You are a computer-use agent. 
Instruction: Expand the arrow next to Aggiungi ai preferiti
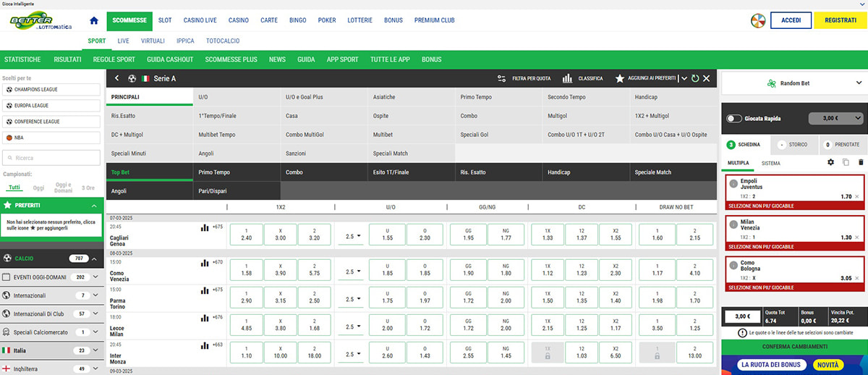point(684,78)
